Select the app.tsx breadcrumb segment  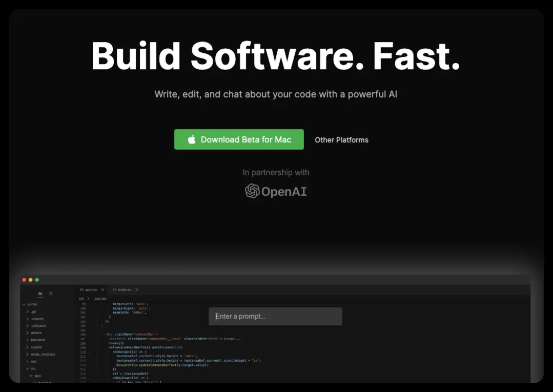click(x=100, y=298)
